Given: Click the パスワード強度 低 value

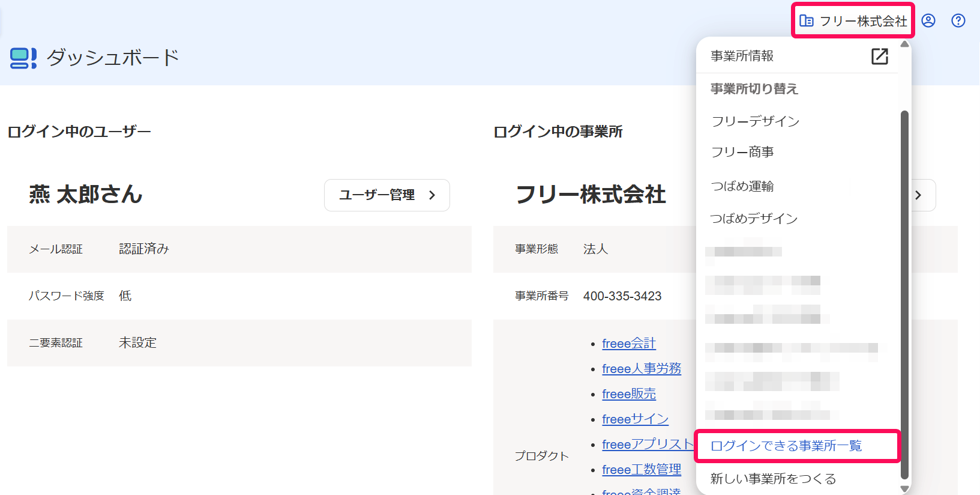Looking at the screenshot, I should (125, 296).
